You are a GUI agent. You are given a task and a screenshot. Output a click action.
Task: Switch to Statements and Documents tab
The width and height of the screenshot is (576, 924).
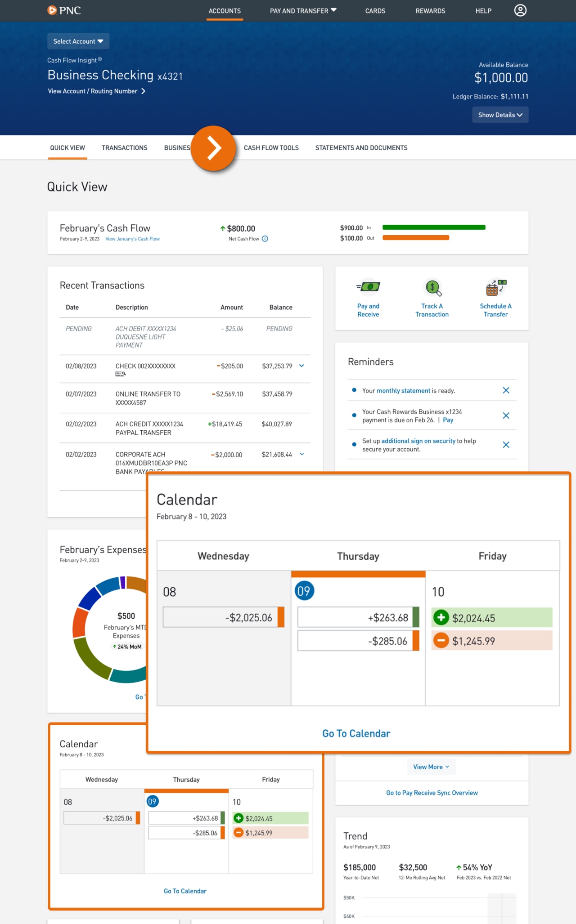(x=361, y=148)
